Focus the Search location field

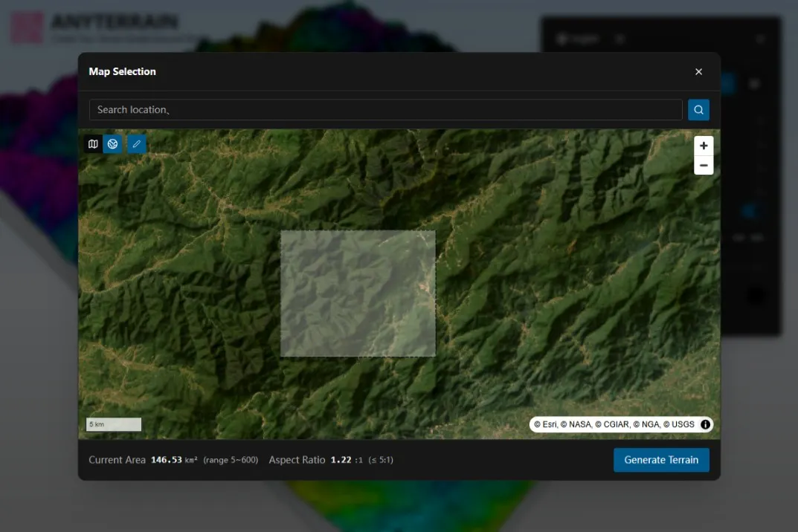(385, 110)
